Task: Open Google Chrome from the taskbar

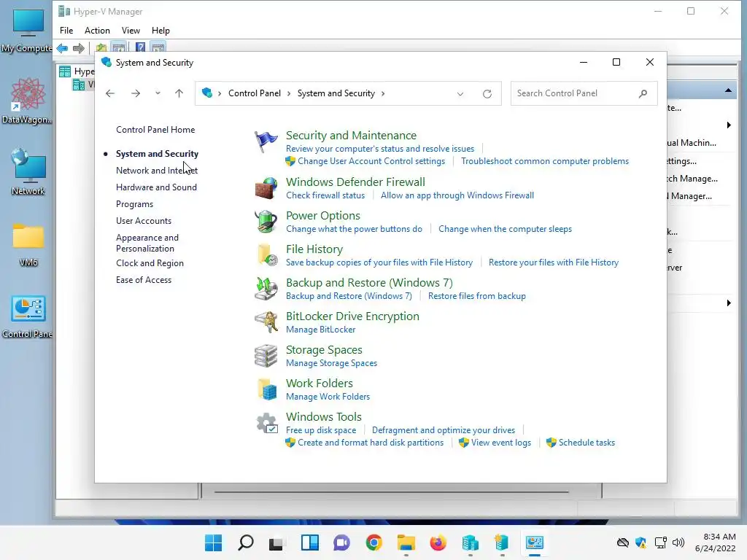Action: [x=374, y=542]
